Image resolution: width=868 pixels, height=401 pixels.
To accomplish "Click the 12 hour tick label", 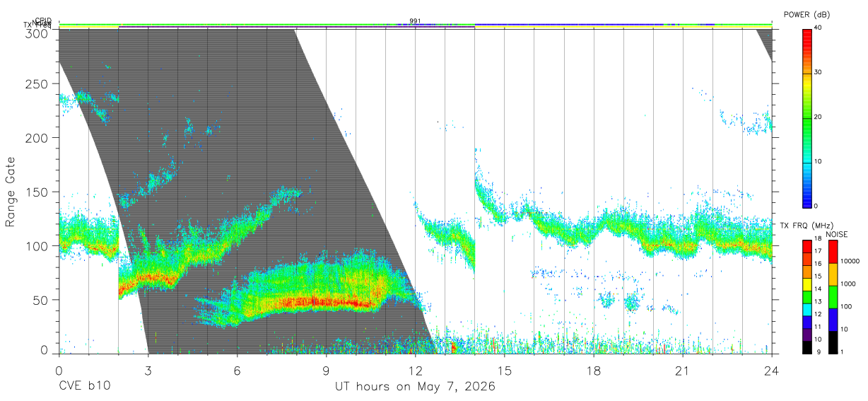I will point(415,371).
